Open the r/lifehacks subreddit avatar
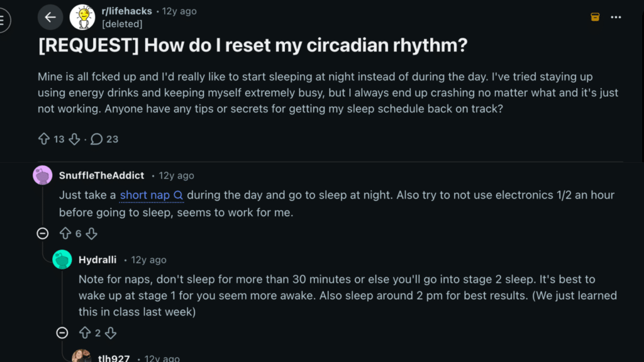 82,17
